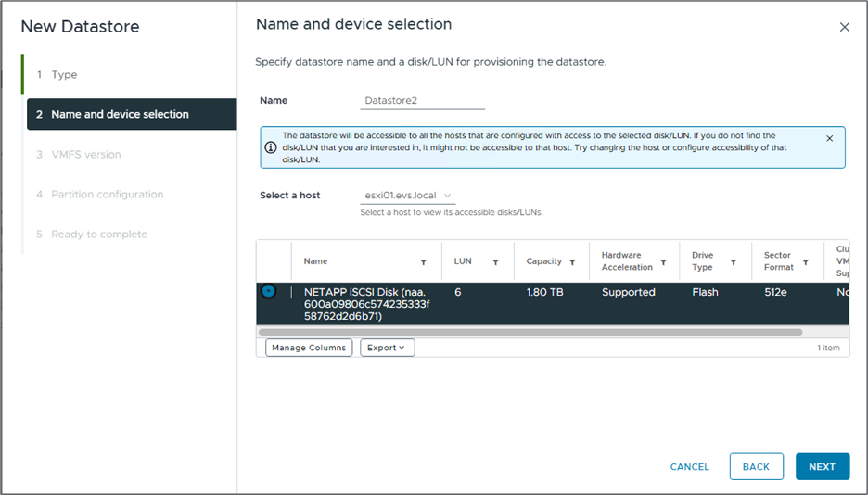
Task: Filter the Name column
Action: tap(424, 262)
